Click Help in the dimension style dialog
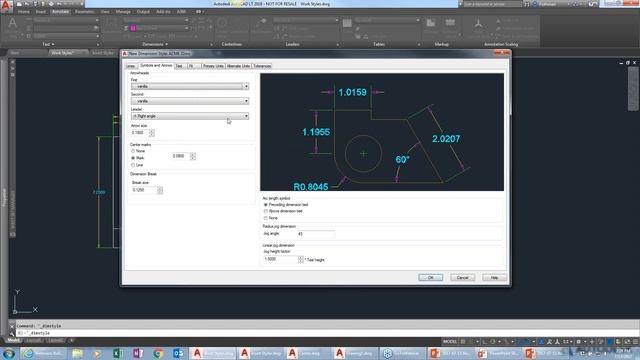Image resolution: width=640 pixels, height=360 pixels. (494, 278)
